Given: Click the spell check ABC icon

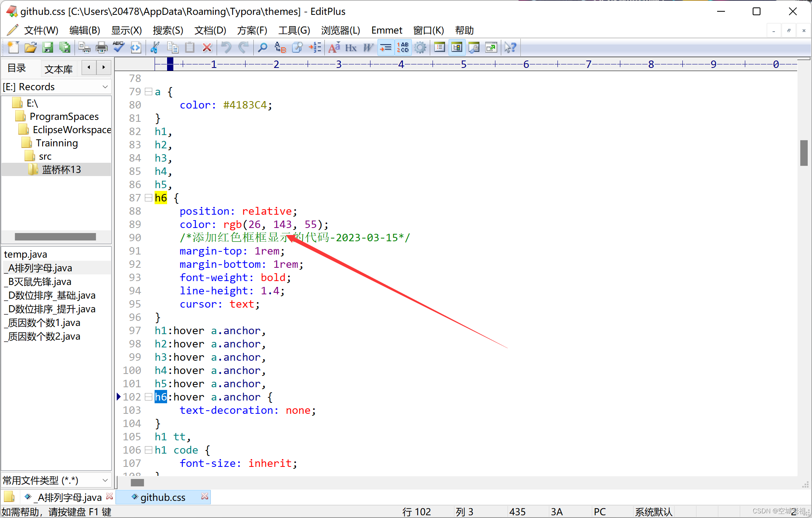Looking at the screenshot, I should tap(119, 48).
